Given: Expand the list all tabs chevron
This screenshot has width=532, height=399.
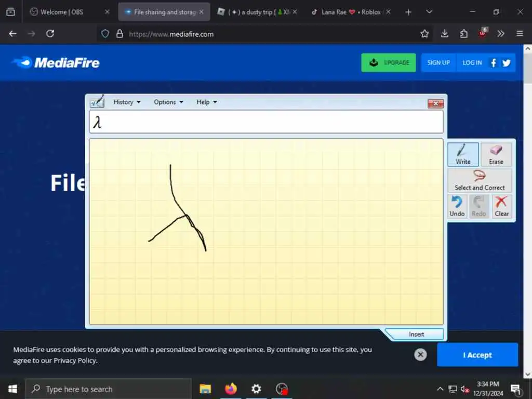Looking at the screenshot, I should click(429, 12).
